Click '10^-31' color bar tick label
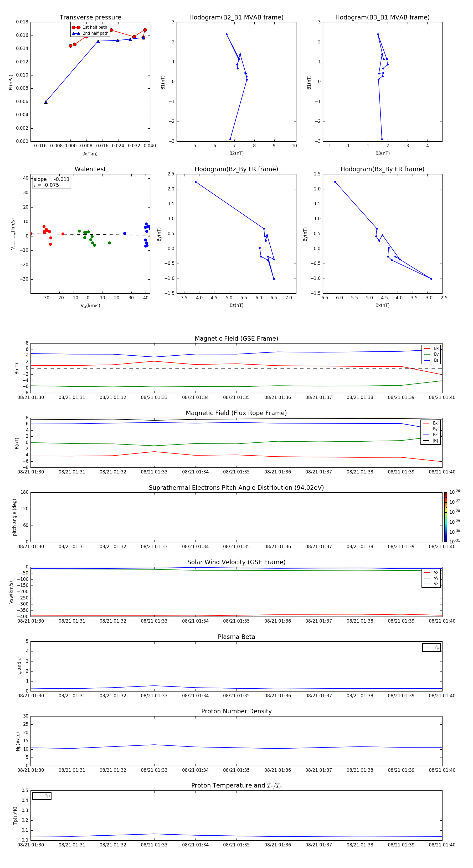This screenshot has width=473, height=868. coord(455,542)
